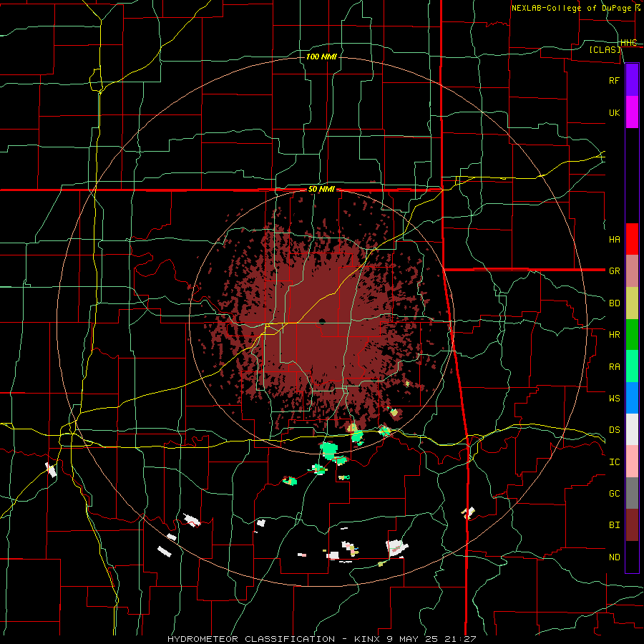
Task: Click the 'RA' legend label
Action: click(614, 367)
